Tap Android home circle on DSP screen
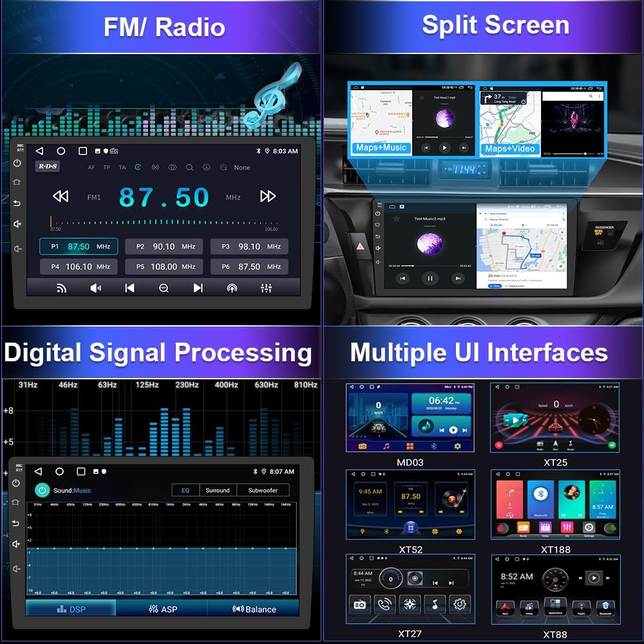 point(59,471)
